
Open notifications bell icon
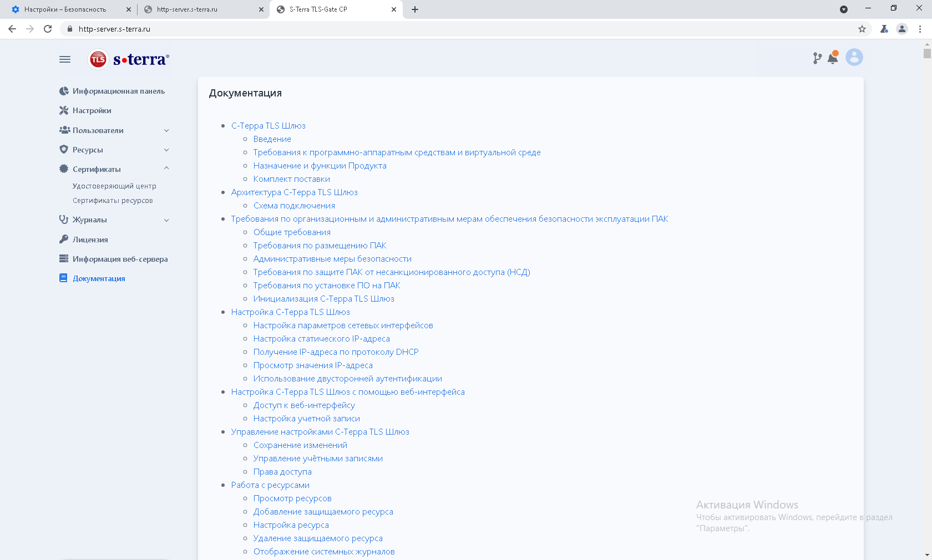pyautogui.click(x=833, y=58)
